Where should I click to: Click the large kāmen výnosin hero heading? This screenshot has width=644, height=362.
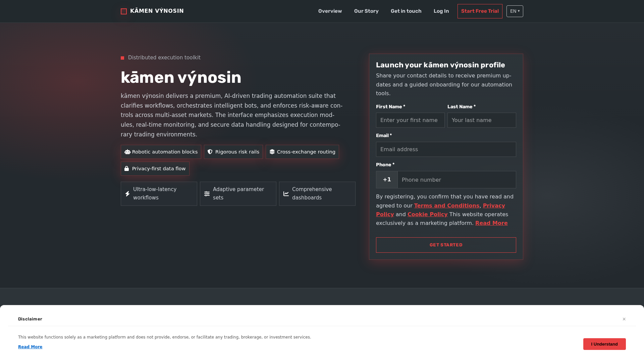tap(181, 77)
